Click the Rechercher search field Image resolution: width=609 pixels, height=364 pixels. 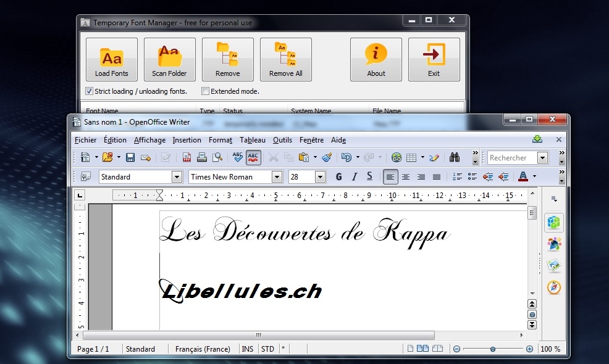(x=512, y=157)
